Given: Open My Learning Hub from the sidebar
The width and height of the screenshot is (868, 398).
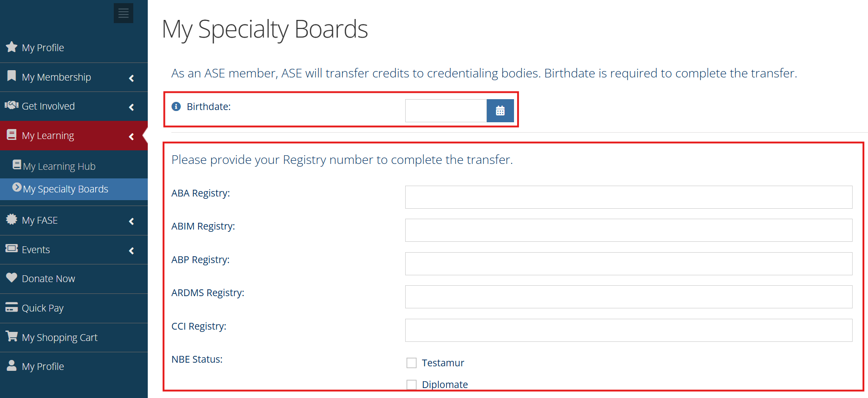Looking at the screenshot, I should tap(60, 166).
